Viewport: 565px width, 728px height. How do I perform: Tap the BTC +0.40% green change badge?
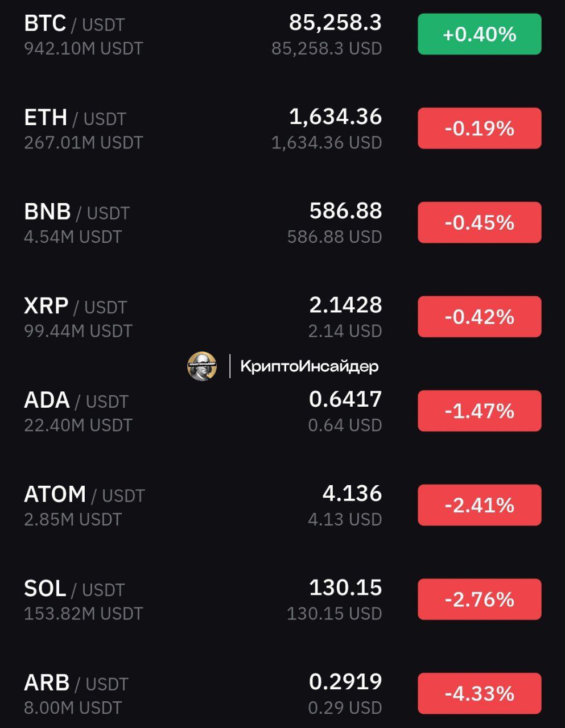pos(479,35)
